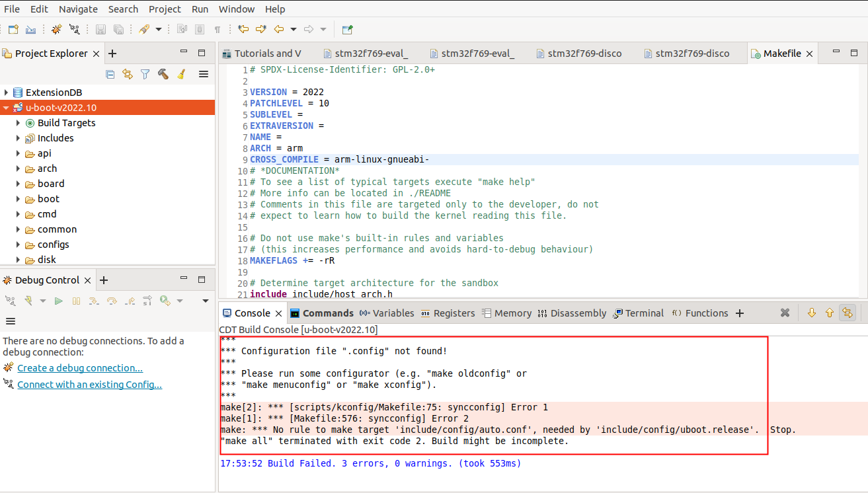Click the Resume play icon in Debug Control
The height and width of the screenshot is (493, 868).
59,301
